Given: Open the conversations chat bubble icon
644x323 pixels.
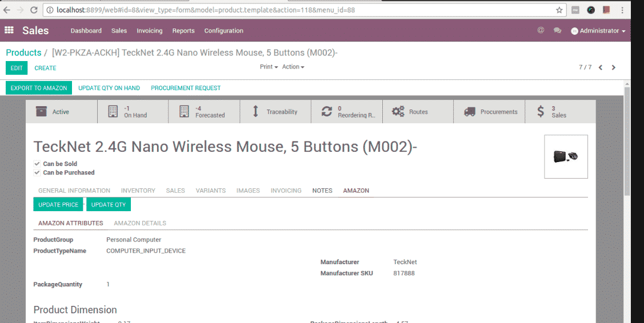Looking at the screenshot, I should (x=557, y=31).
